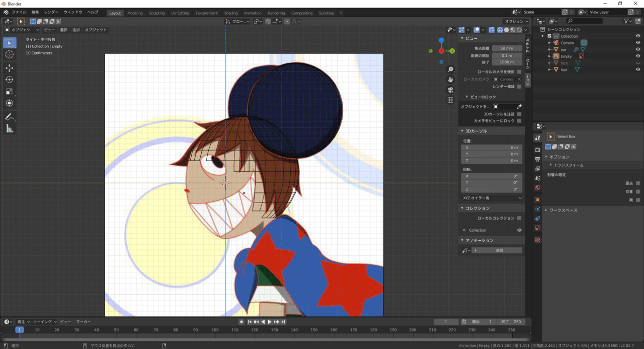Open the ファイル menu
Image resolution: width=644 pixels, height=349 pixels.
click(19, 13)
